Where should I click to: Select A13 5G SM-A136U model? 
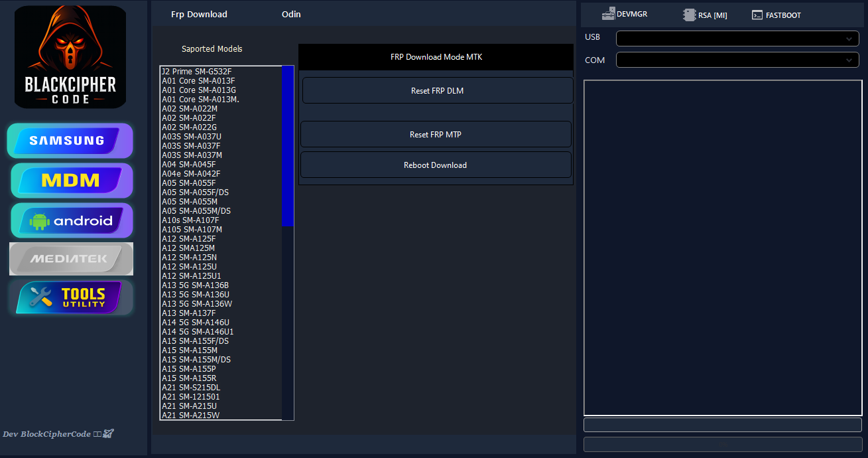pos(196,294)
